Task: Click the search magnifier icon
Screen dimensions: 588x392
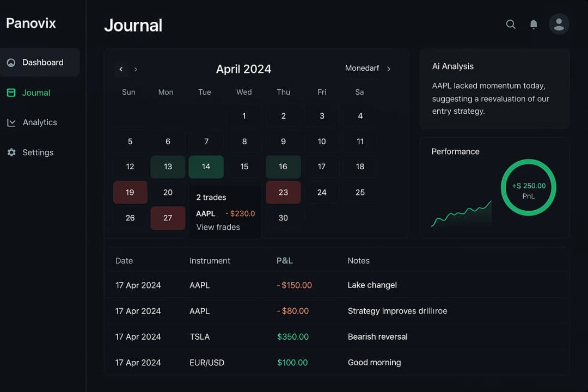Action: pyautogui.click(x=510, y=24)
